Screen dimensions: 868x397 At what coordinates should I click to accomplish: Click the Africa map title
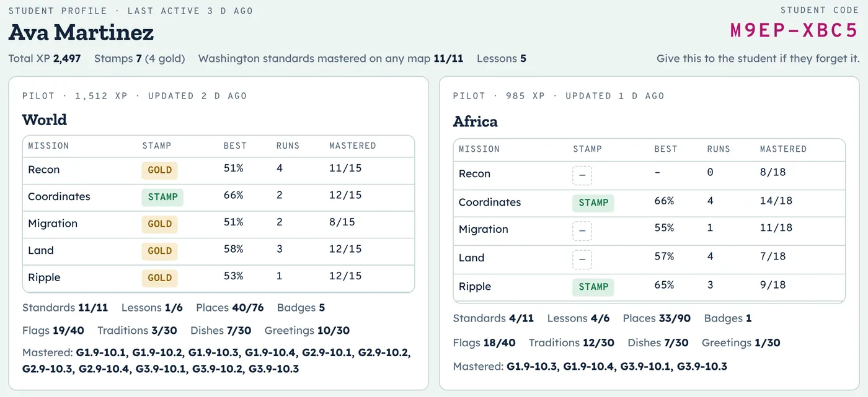pyautogui.click(x=476, y=121)
